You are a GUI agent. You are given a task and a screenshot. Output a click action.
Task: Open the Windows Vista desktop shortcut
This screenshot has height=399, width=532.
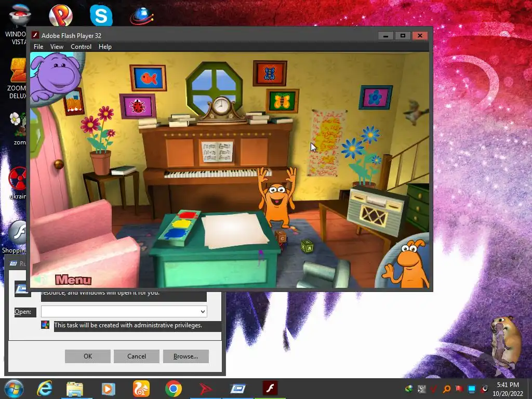[x=19, y=24]
